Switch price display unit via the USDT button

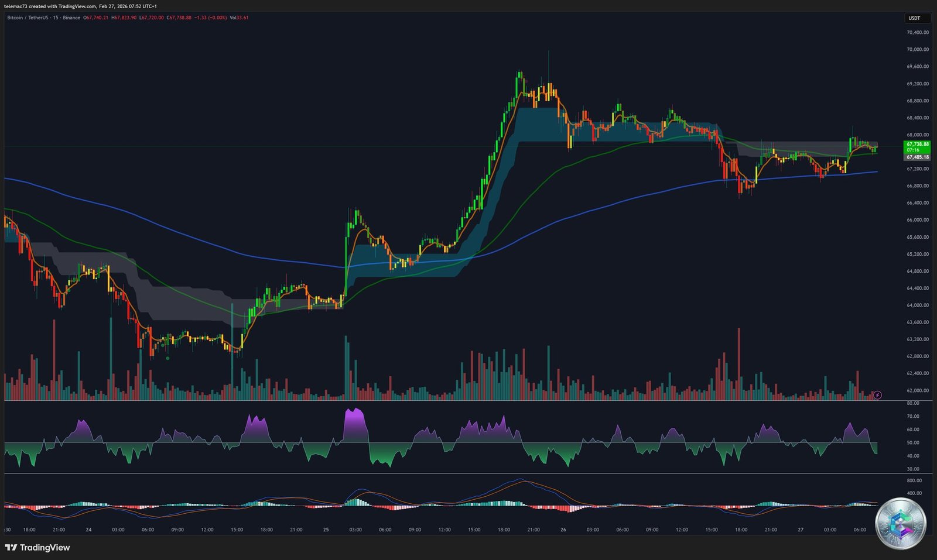click(x=917, y=18)
